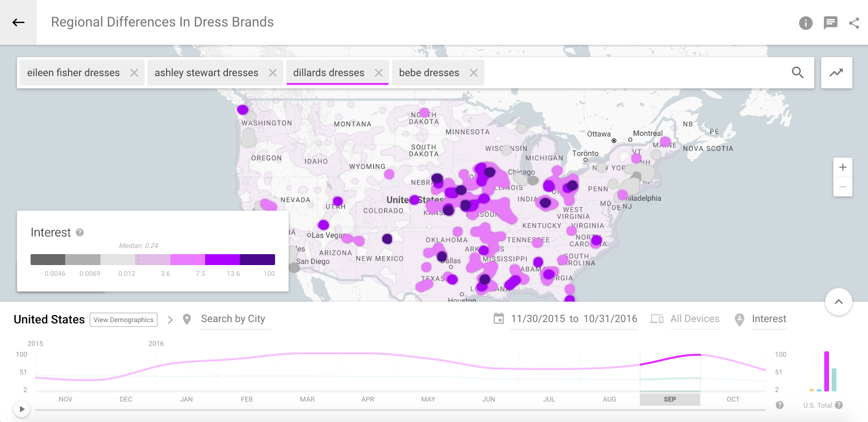Play the timeline animation
This screenshot has height=422, width=868.
(x=22, y=409)
